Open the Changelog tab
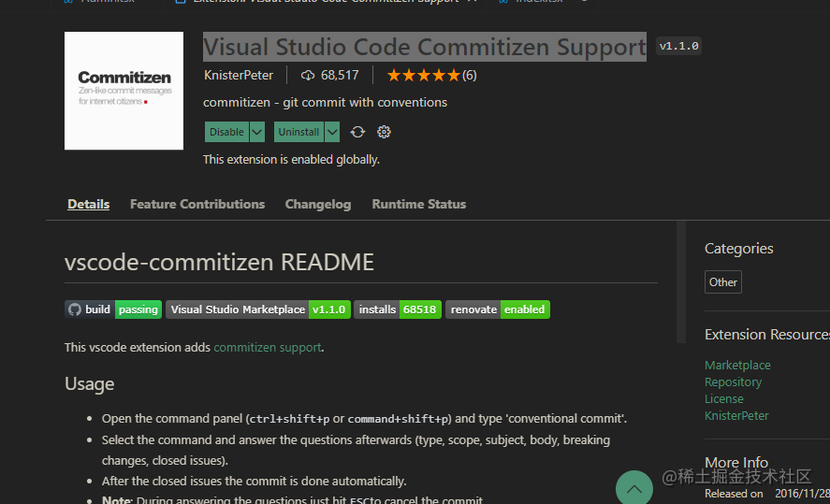This screenshot has width=830, height=504. [318, 204]
